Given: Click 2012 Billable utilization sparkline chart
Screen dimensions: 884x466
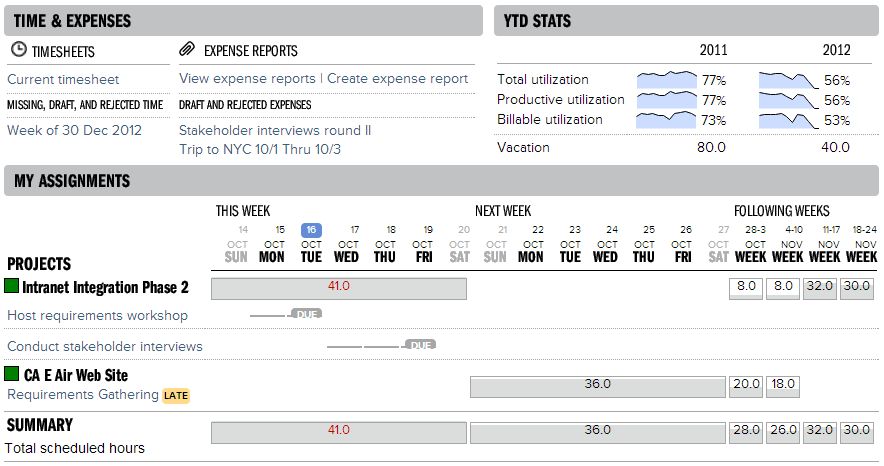Looking at the screenshot, I should 789,120.
